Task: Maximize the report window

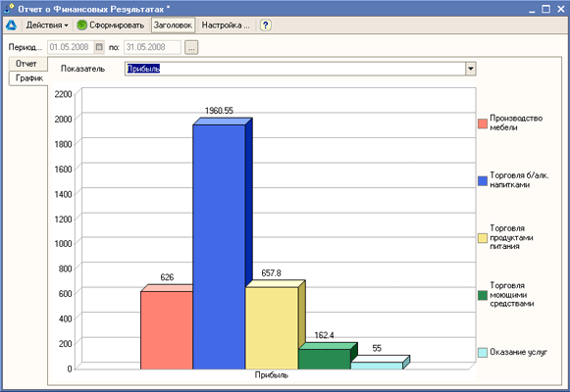Action: (x=546, y=9)
